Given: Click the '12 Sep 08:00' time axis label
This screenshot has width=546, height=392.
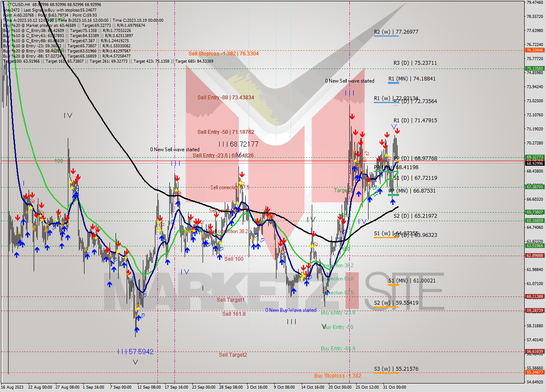Looking at the screenshot, I should click(149, 387).
